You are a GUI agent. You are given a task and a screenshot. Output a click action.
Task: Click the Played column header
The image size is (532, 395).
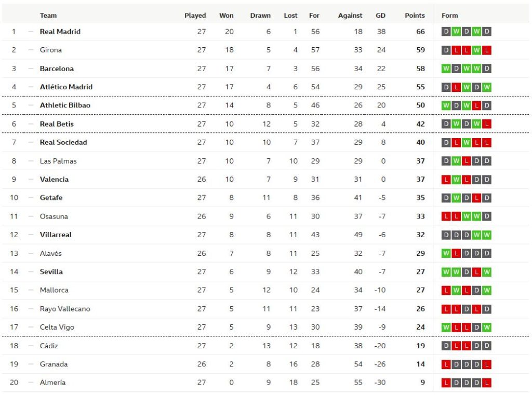pyautogui.click(x=195, y=16)
